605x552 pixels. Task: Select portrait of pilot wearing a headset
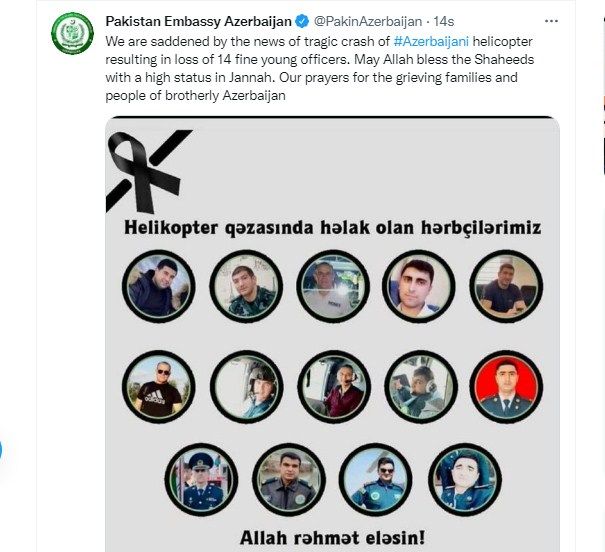pos(334,387)
